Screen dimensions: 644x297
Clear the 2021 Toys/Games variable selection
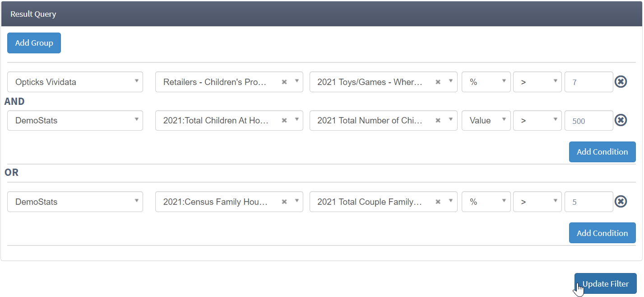438,82
